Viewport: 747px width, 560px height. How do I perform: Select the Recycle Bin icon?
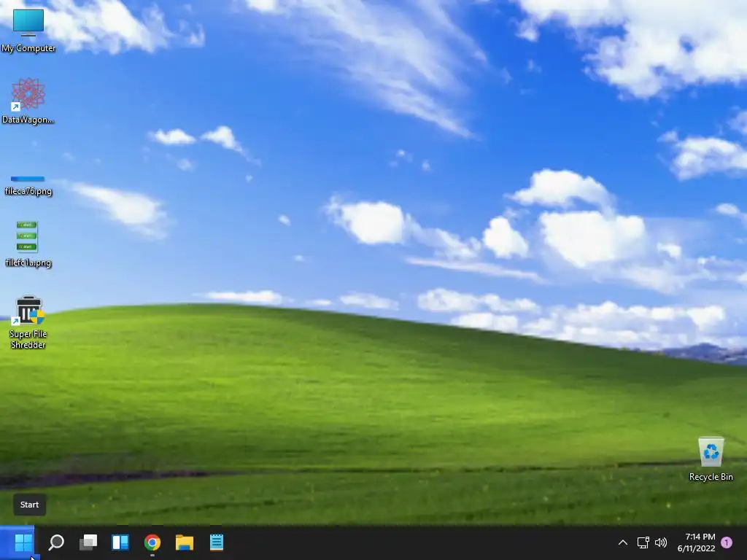click(711, 459)
